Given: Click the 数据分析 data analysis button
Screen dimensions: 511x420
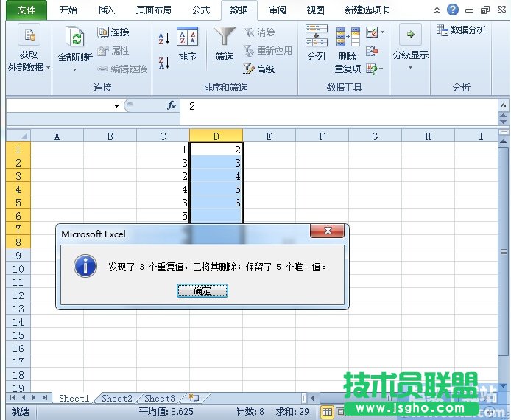Looking at the screenshot, I should pyautogui.click(x=462, y=30).
